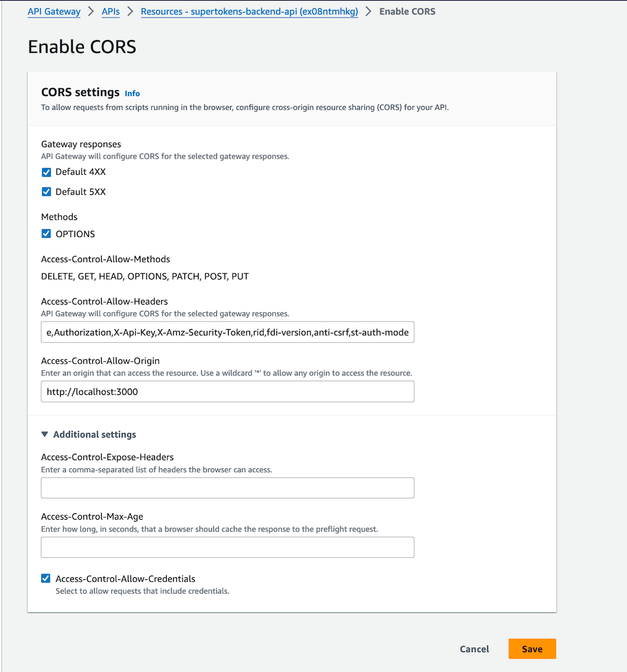Screen dimensions: 627x672
Task: Uncheck the Default 5XX checkbox
Action: point(46,192)
